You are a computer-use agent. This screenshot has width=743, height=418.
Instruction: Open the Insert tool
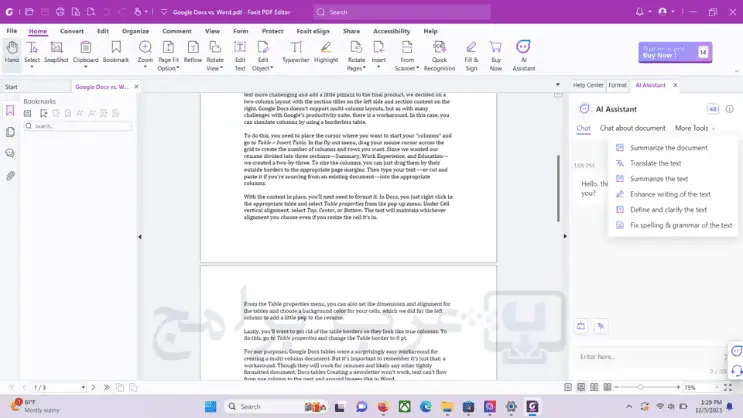[x=378, y=54]
